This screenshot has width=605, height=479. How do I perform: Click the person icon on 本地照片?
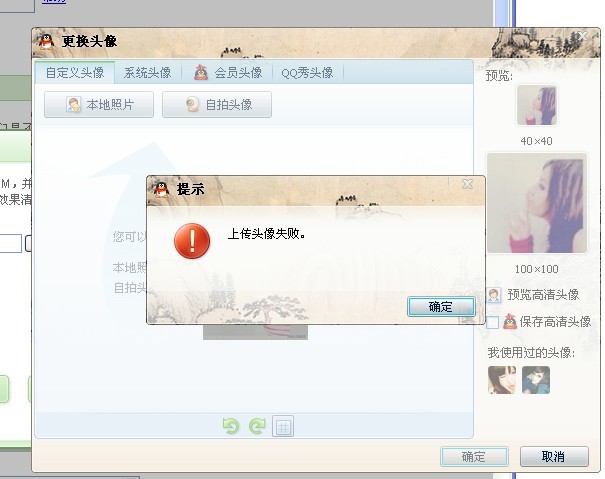[x=73, y=104]
